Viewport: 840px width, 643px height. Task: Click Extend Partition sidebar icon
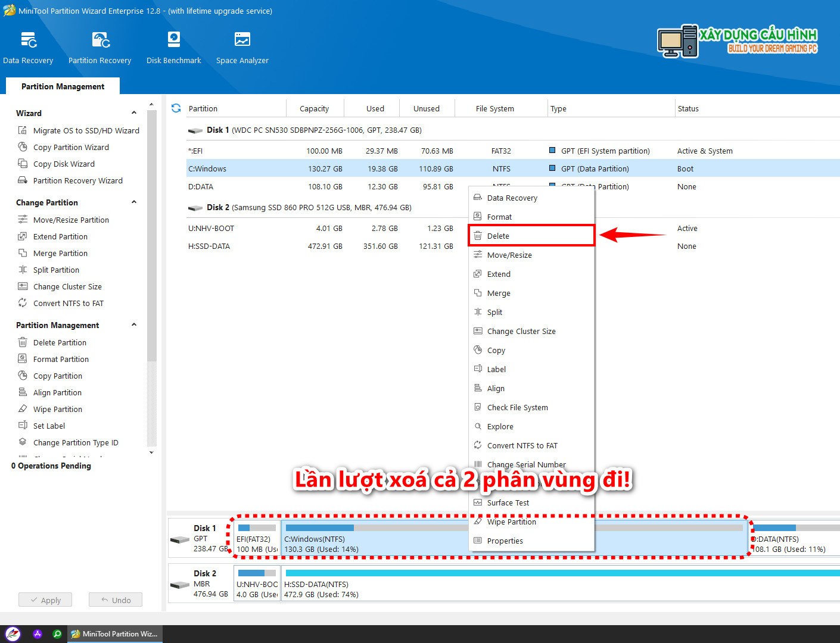pyautogui.click(x=23, y=236)
